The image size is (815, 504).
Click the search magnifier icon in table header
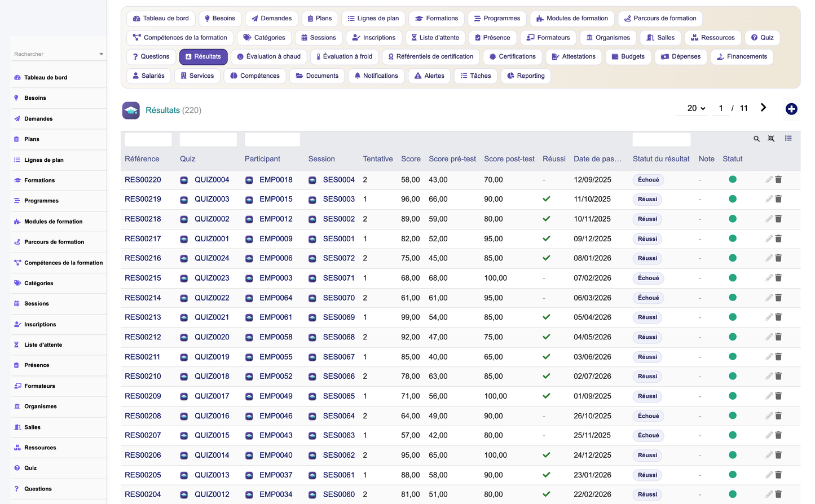756,139
